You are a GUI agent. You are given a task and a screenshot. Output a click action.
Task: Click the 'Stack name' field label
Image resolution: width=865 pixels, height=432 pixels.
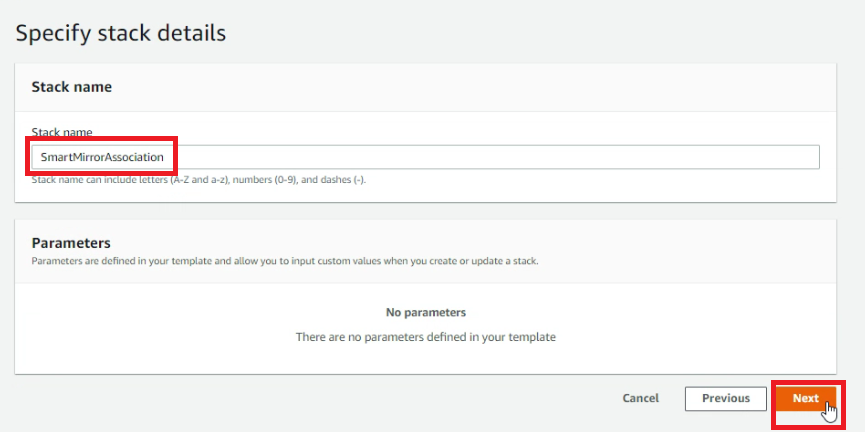click(x=62, y=132)
